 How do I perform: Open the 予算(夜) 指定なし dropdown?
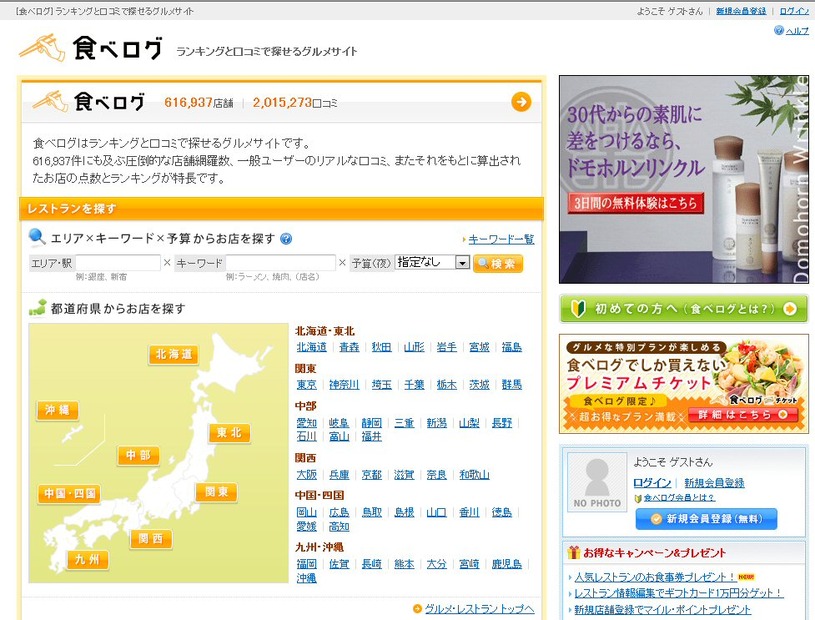click(432, 262)
